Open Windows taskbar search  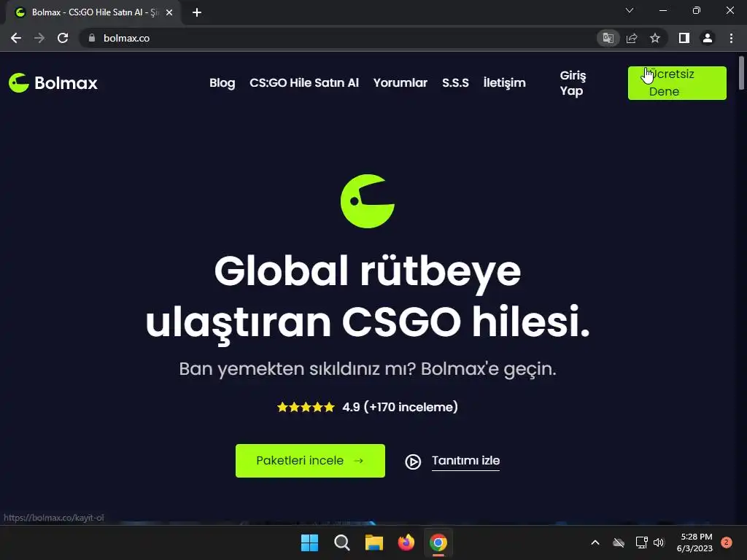click(x=341, y=542)
